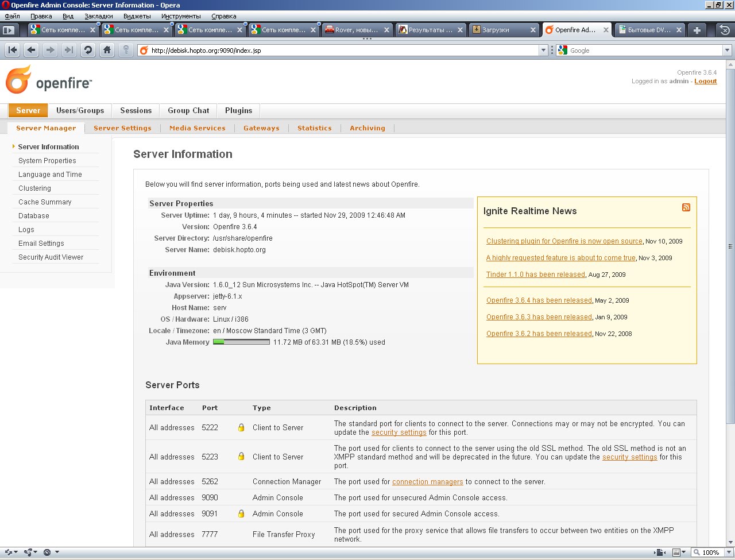Open the Server Settings subtab
735x560 pixels.
coord(122,128)
